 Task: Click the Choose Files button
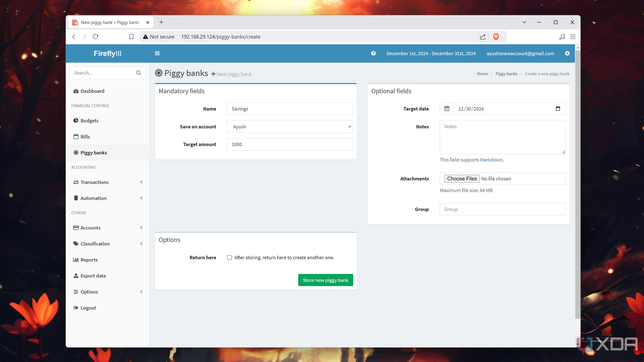462,179
